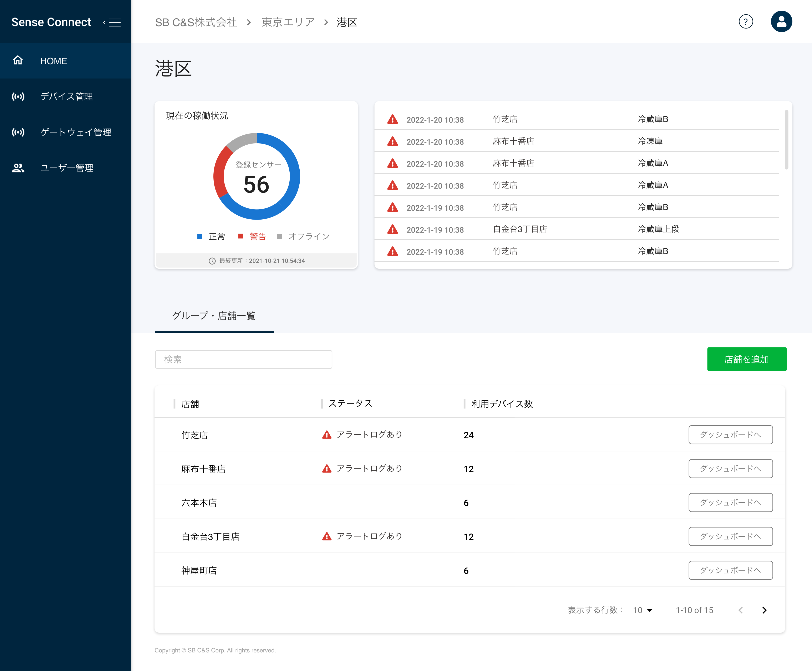The width and height of the screenshot is (812, 671).
Task: Open the dashboard for 六本木店
Action: pos(730,502)
